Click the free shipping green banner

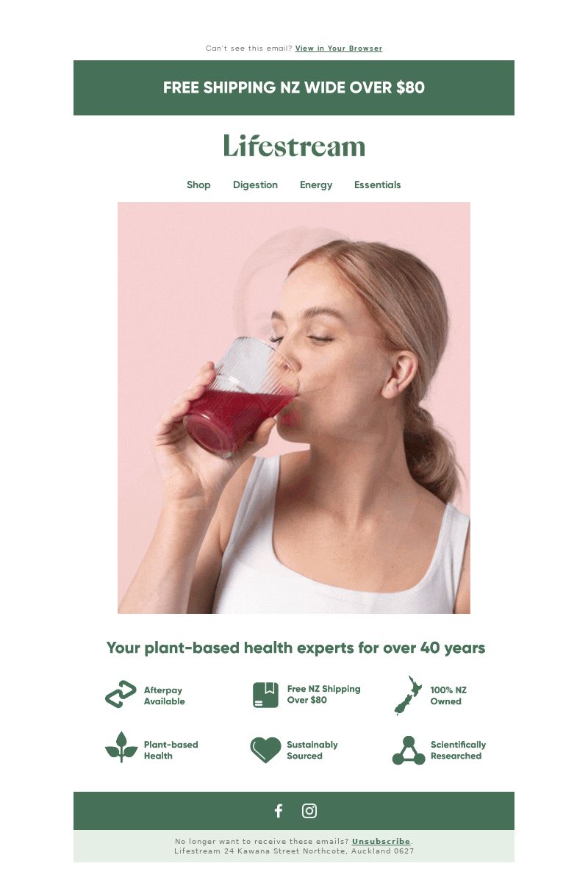tap(294, 87)
